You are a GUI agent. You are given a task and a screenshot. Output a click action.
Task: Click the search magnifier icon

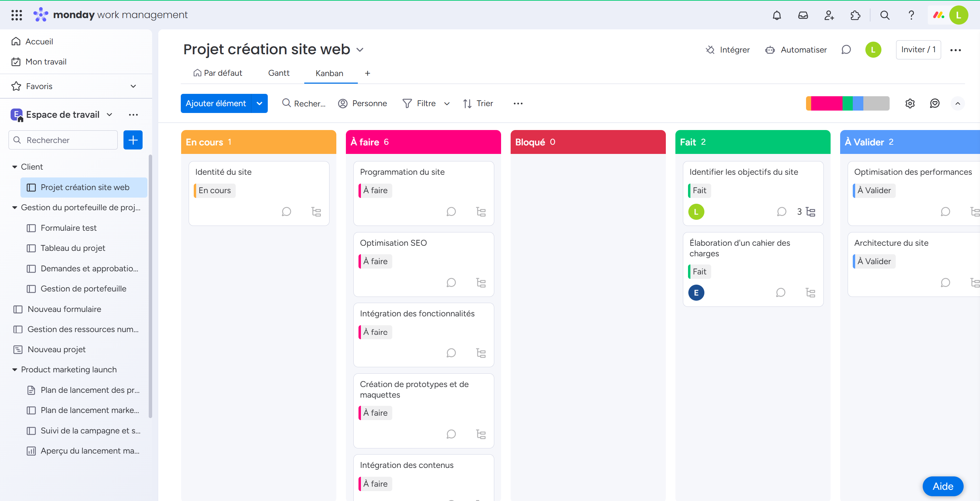[x=884, y=14]
